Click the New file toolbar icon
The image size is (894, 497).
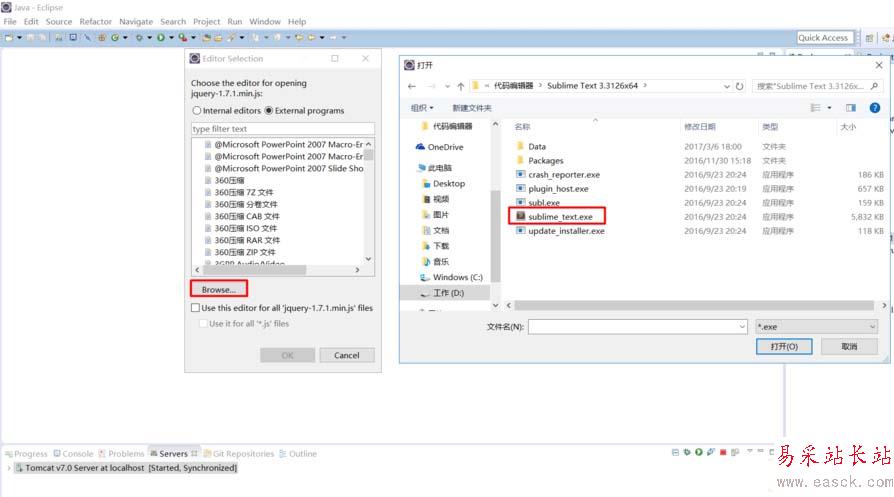pyautogui.click(x=9, y=38)
